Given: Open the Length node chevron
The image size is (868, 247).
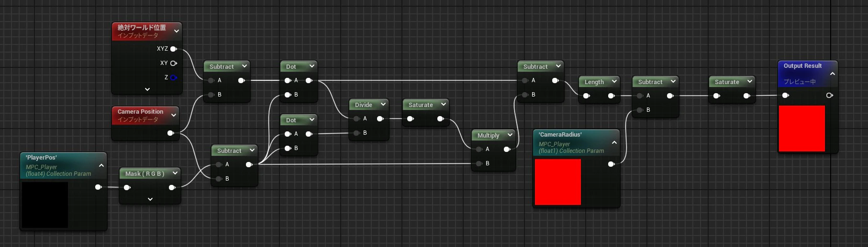Looking at the screenshot, I should pyautogui.click(x=614, y=81).
